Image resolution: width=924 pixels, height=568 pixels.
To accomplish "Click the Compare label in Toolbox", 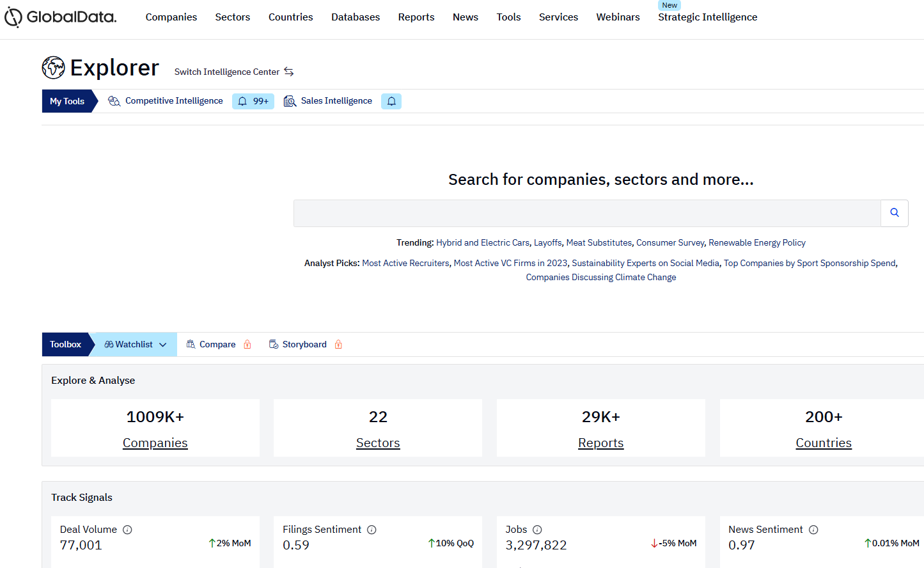I will pyautogui.click(x=217, y=344).
